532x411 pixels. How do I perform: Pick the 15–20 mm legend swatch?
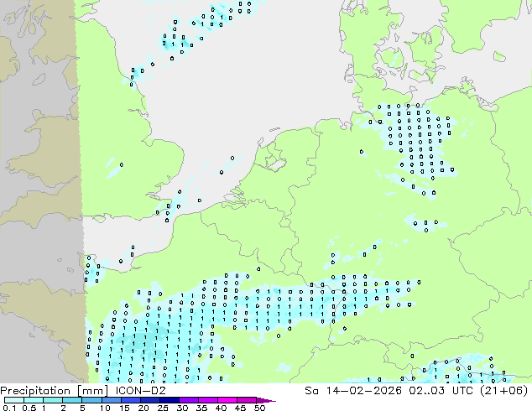pos(130,400)
